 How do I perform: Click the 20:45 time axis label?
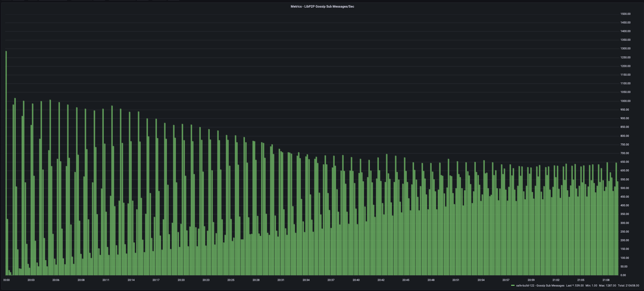[x=406, y=280]
